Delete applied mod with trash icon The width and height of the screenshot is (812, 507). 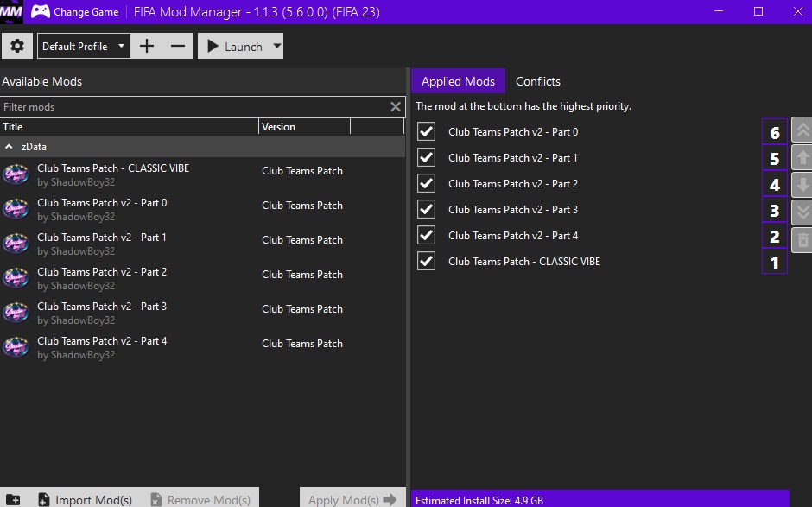802,240
